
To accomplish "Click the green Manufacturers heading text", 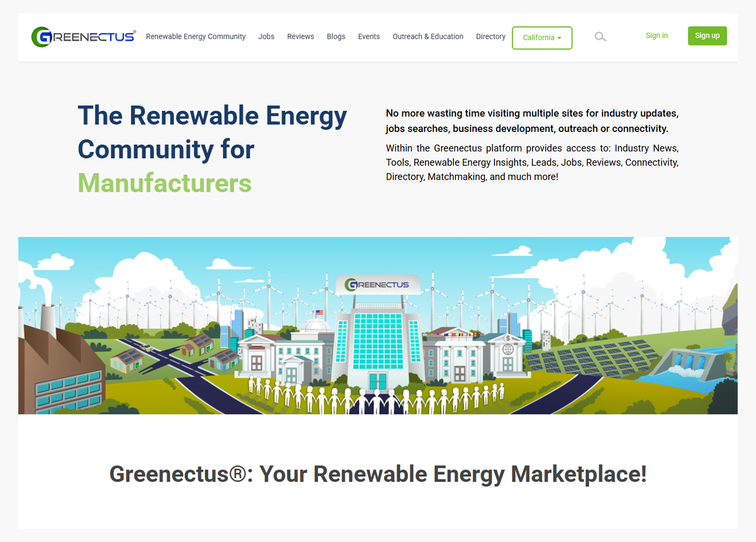I will [x=165, y=183].
